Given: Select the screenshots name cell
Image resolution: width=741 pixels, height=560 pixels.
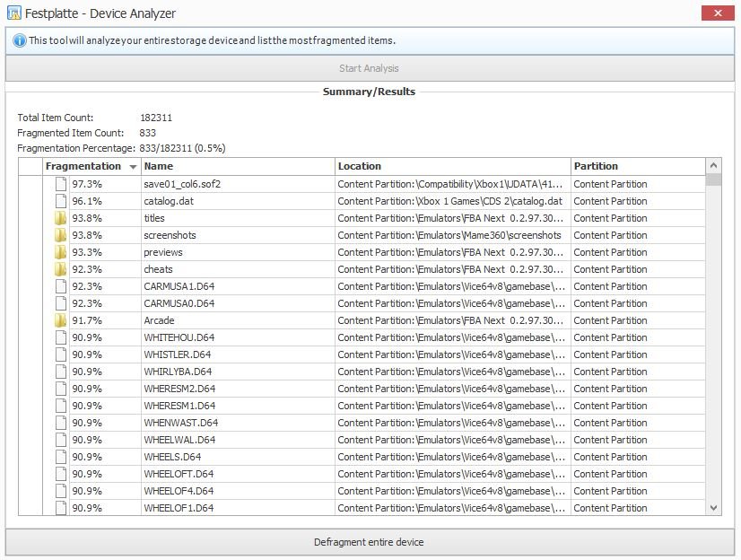Looking at the screenshot, I should [238, 235].
